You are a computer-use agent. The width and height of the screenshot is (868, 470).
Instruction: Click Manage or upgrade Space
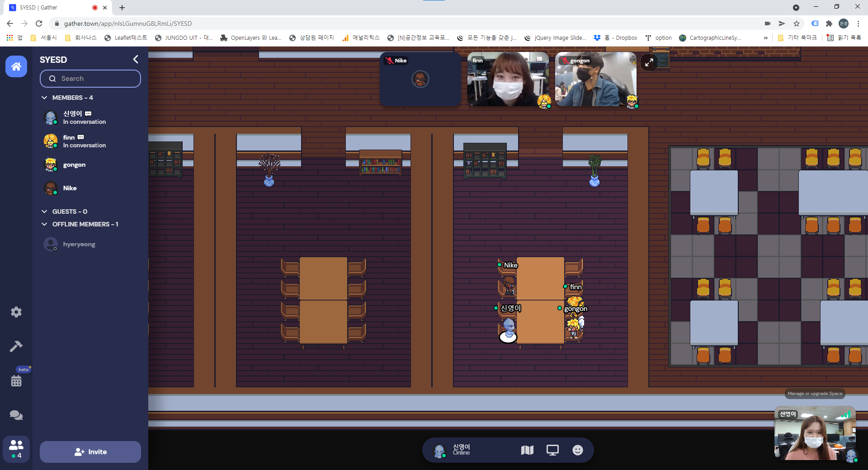[x=815, y=394]
